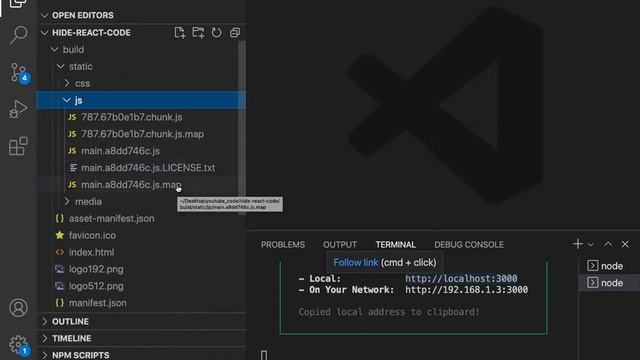Open file 787.67b0e1b7.chunk.js.map
Image resolution: width=640 pixels, height=360 pixels.
point(141,134)
